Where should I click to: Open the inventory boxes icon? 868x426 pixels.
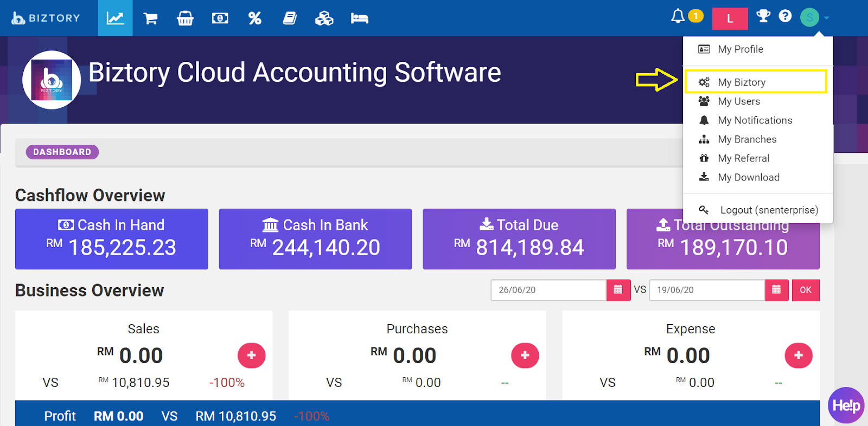point(324,18)
